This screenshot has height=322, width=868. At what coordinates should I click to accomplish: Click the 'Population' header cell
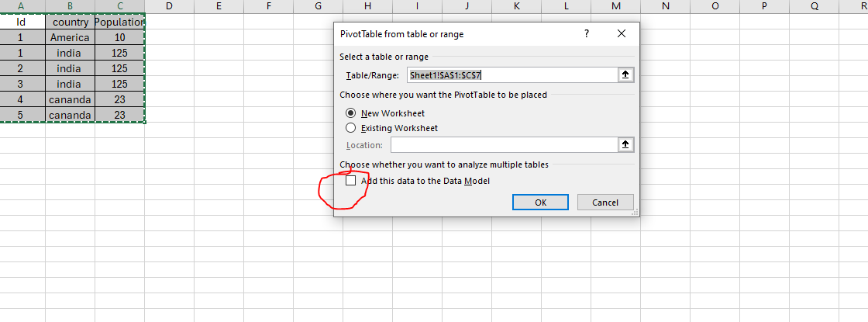pyautogui.click(x=120, y=23)
